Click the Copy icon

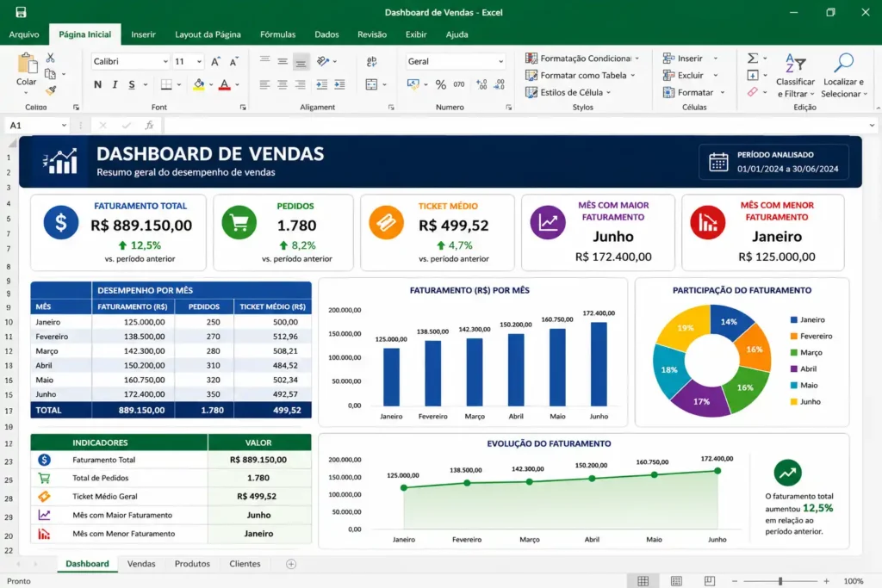(x=50, y=74)
